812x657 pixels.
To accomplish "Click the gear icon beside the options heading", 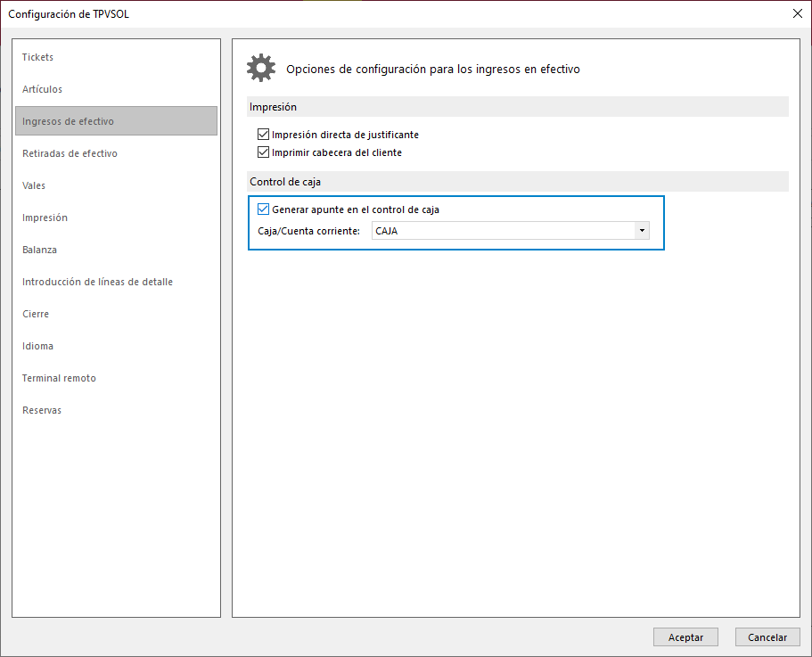I will [261, 68].
